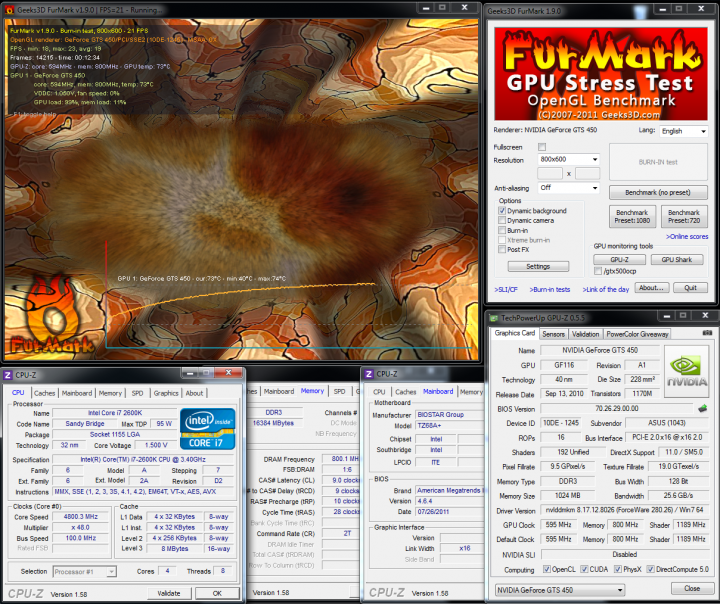This screenshot has height=604, width=720.
Task: Click the 'BIOSTAR Group' manufacturer field
Action: (450, 415)
